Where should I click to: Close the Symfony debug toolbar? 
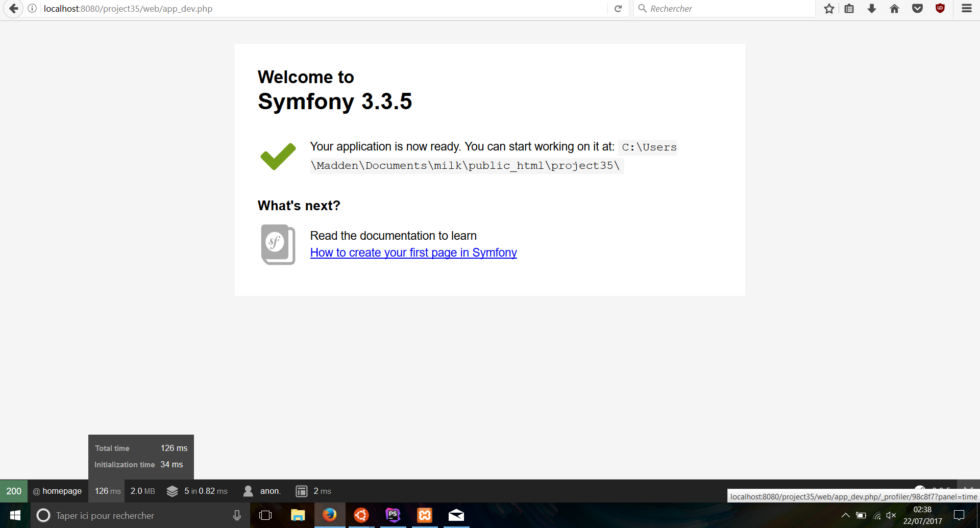click(x=968, y=486)
